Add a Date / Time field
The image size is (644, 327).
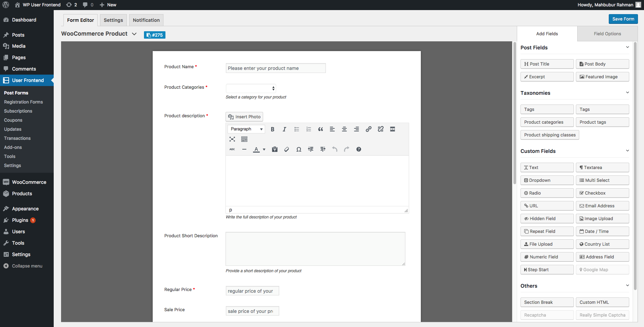coord(602,231)
